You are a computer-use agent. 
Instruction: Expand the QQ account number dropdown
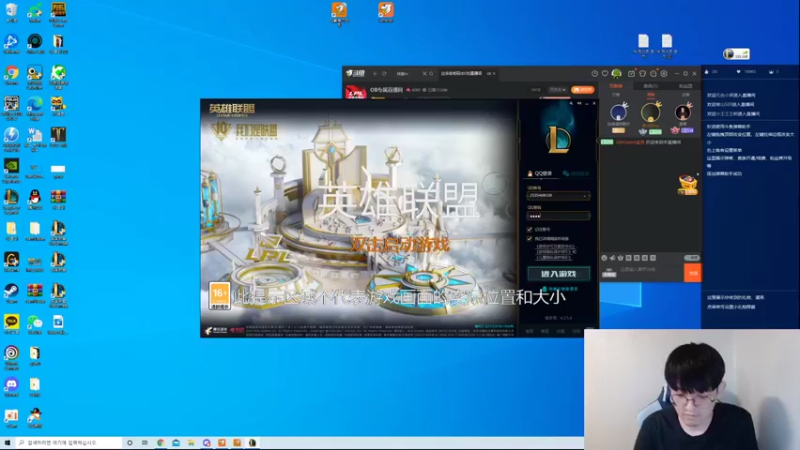tap(585, 195)
